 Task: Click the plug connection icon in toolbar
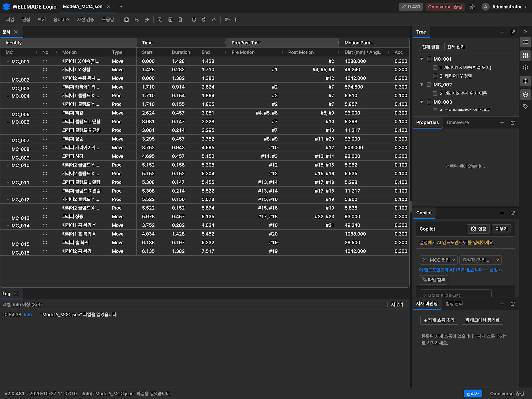[204, 20]
